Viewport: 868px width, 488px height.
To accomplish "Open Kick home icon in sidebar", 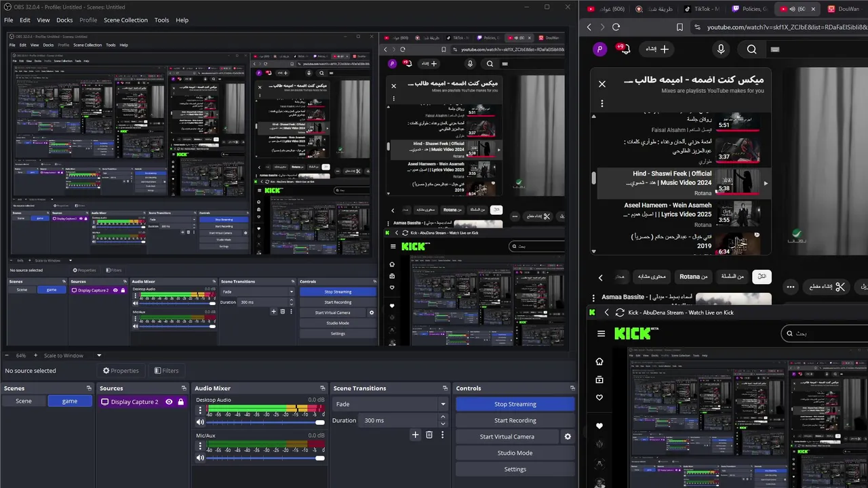I will tap(599, 362).
